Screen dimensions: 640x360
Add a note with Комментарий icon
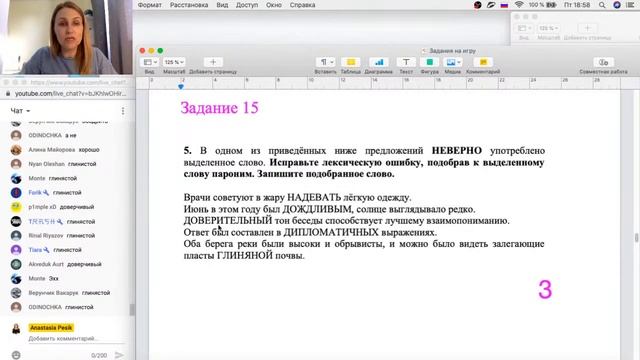click(483, 62)
